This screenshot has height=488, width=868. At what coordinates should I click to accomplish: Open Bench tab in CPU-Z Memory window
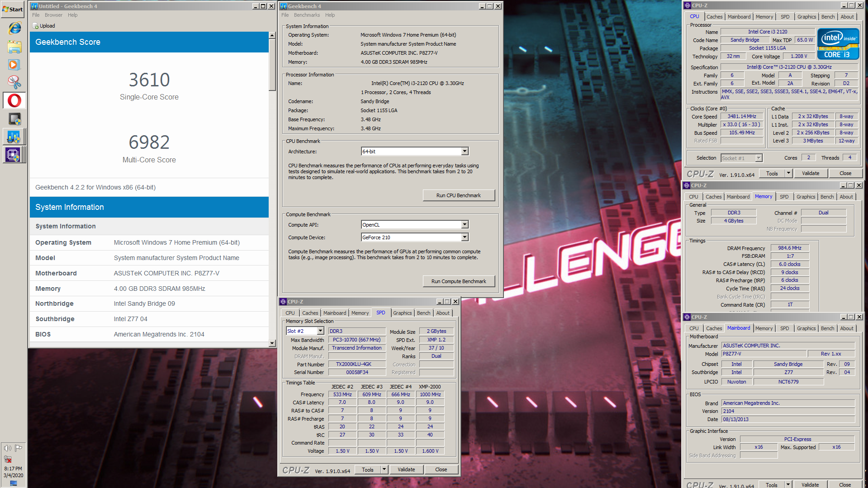[827, 197]
